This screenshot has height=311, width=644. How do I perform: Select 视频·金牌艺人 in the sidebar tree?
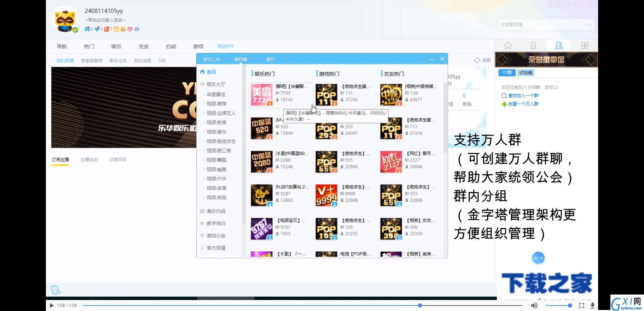click(221, 113)
